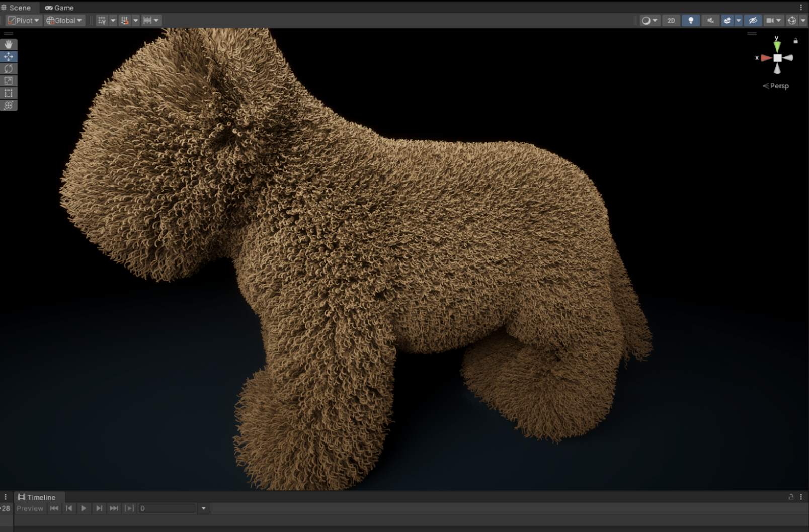Click the Timeline frame number field
The width and height of the screenshot is (809, 532).
coord(167,508)
